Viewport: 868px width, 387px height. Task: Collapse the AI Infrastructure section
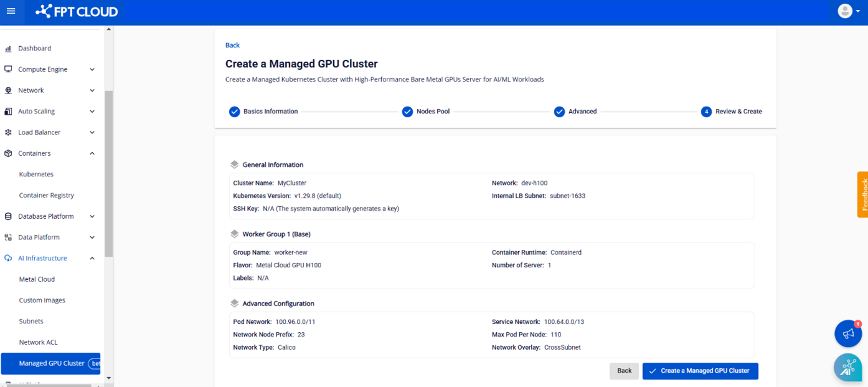tap(92, 258)
